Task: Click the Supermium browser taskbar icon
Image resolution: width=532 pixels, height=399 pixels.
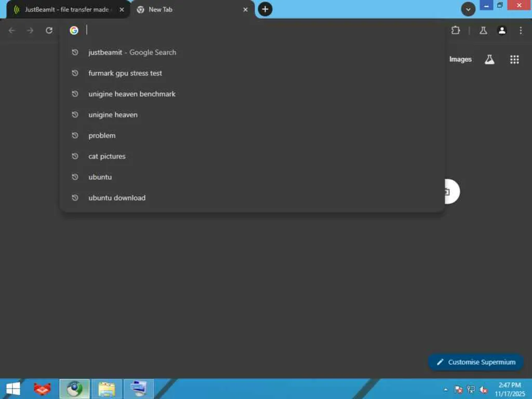Action: coord(75,389)
